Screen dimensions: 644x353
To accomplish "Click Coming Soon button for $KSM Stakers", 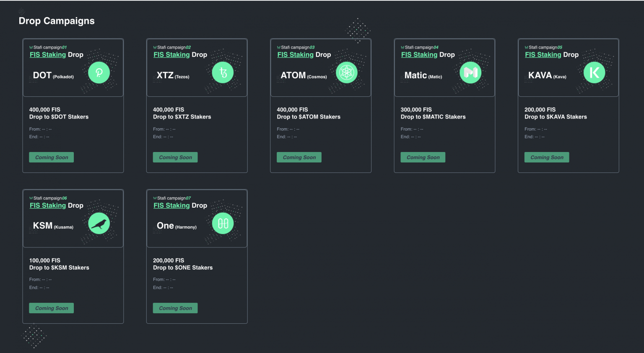I will [52, 308].
